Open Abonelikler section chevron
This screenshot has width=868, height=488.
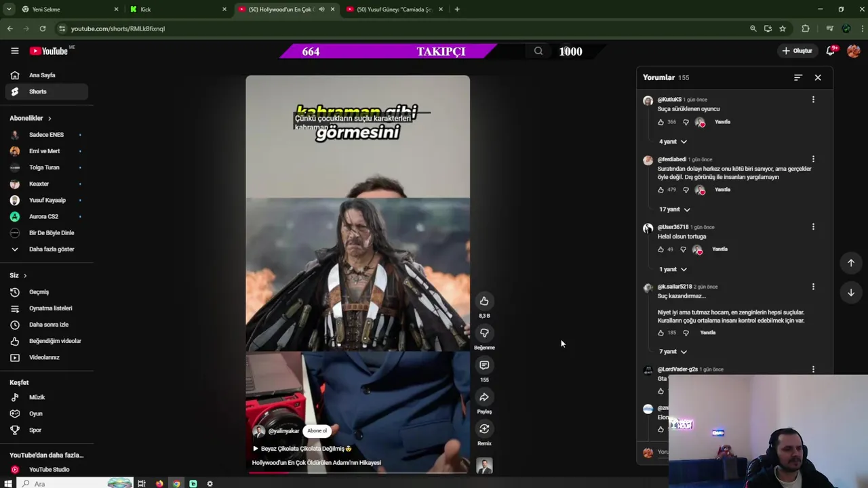coord(50,119)
